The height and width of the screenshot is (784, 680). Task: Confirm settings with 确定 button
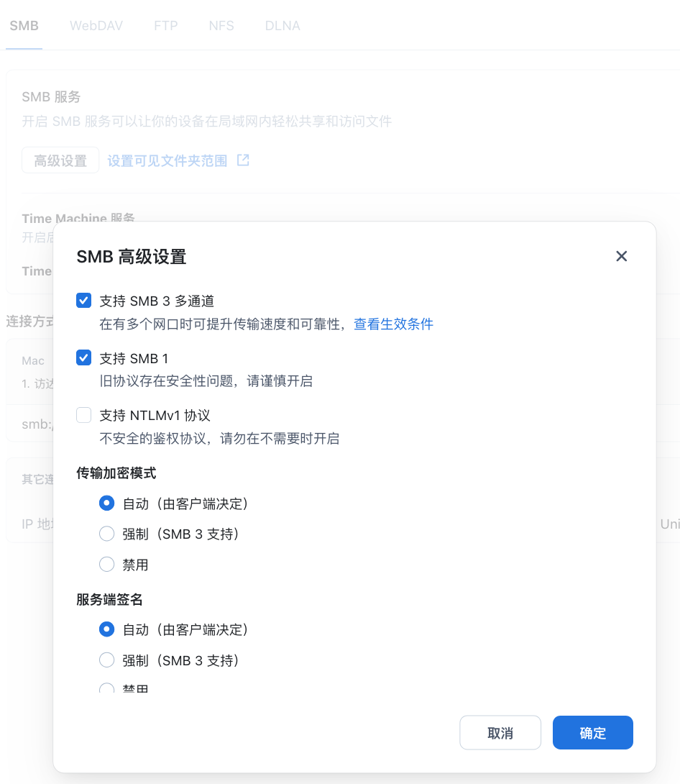point(592,732)
